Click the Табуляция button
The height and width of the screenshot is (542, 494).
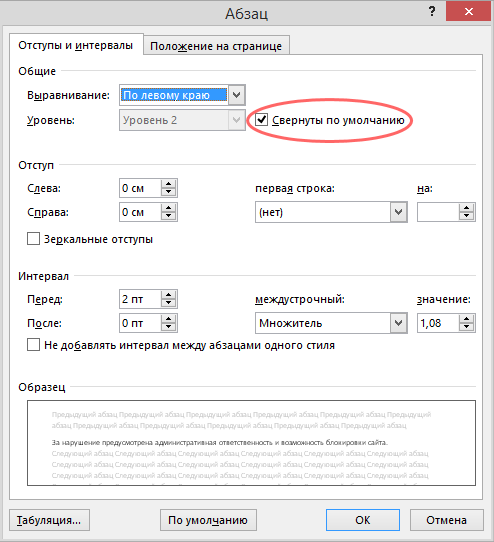coord(49,520)
